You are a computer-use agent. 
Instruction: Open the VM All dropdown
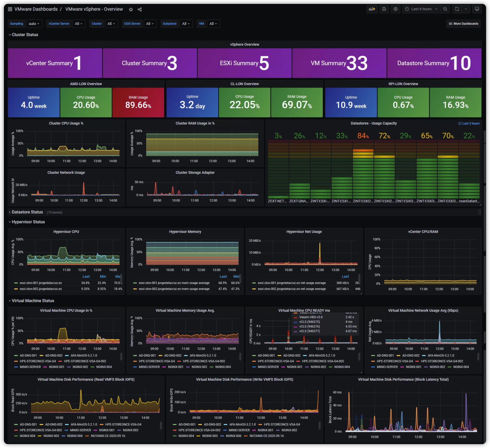213,24
